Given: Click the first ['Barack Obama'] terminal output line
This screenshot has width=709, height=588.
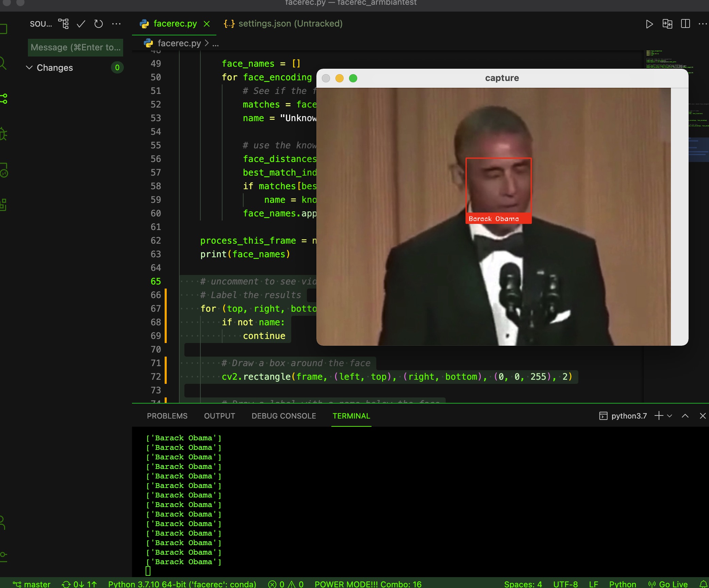Looking at the screenshot, I should click(184, 438).
